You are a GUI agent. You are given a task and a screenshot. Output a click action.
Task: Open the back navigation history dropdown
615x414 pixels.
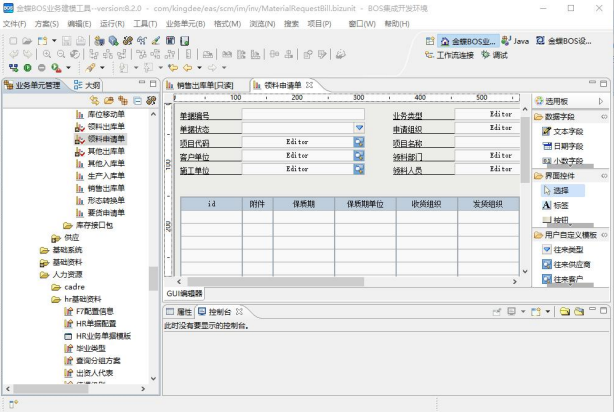click(x=199, y=68)
